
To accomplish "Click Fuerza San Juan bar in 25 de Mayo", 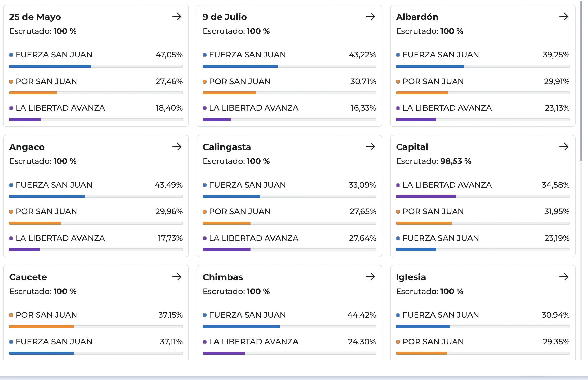I will (x=50, y=66).
